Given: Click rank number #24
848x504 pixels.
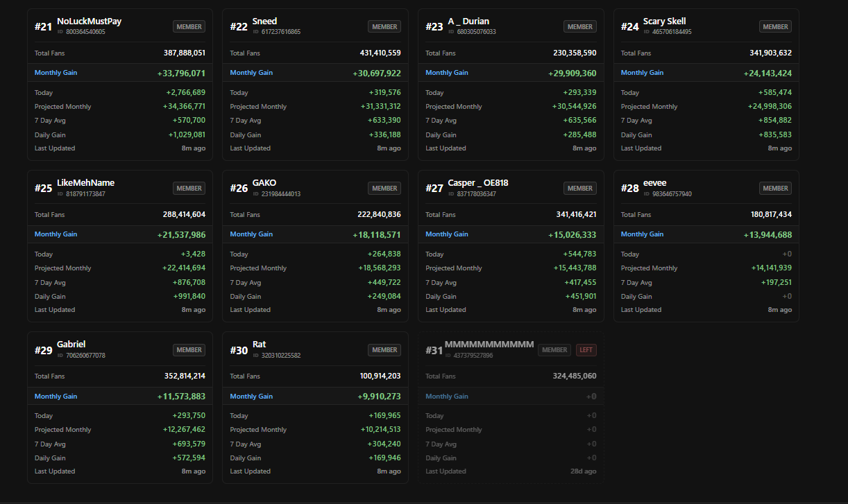Looking at the screenshot, I should tap(630, 26).
